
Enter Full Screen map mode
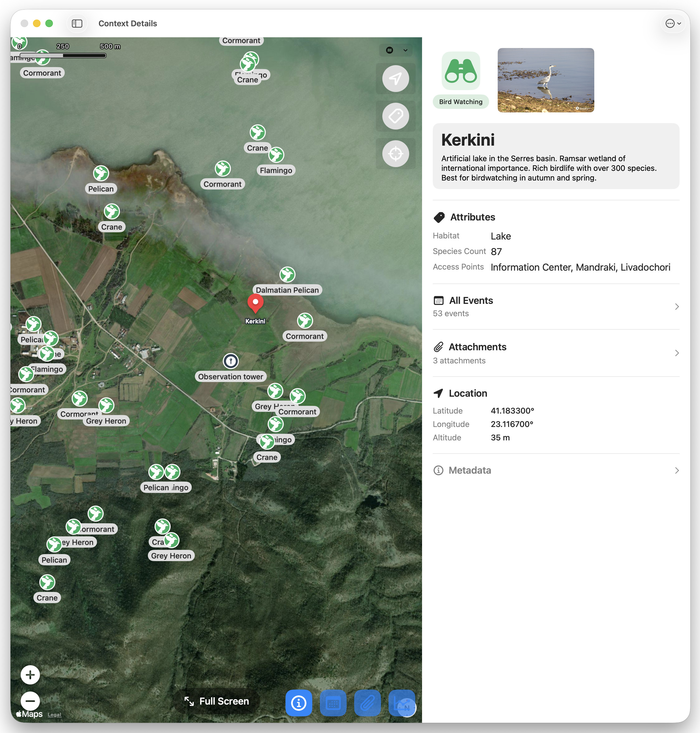[x=217, y=701]
